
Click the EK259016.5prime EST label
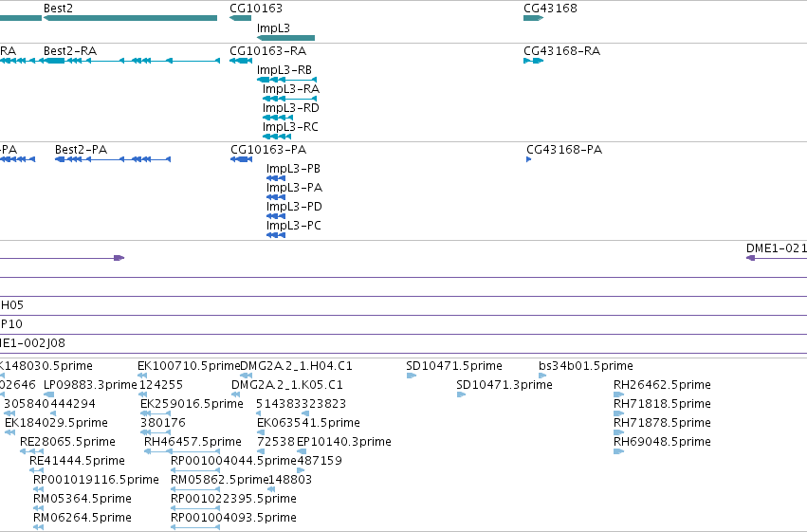pyautogui.click(x=192, y=404)
